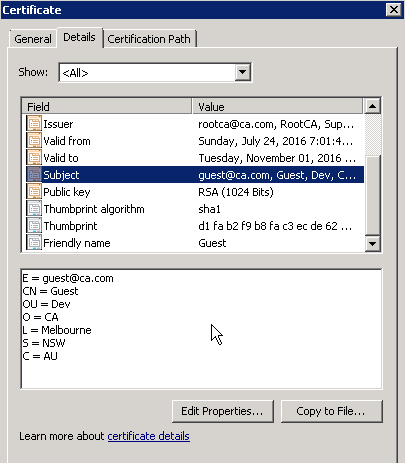This screenshot has width=405, height=463.
Task: Click the Field column header
Action: (x=107, y=107)
